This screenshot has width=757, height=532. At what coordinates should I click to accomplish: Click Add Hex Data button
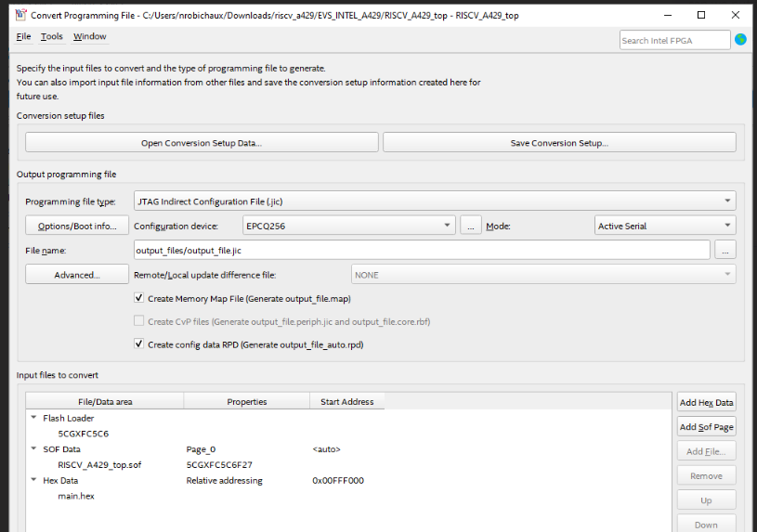(x=706, y=402)
